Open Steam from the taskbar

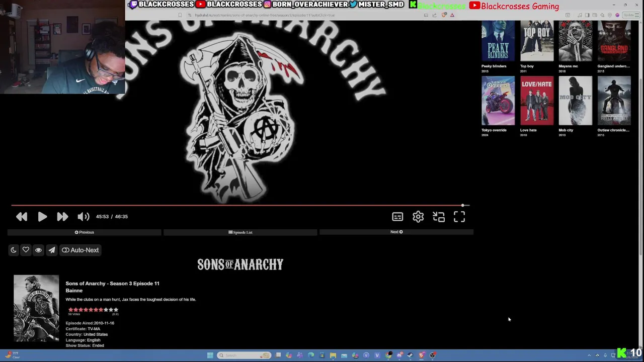pos(410,355)
